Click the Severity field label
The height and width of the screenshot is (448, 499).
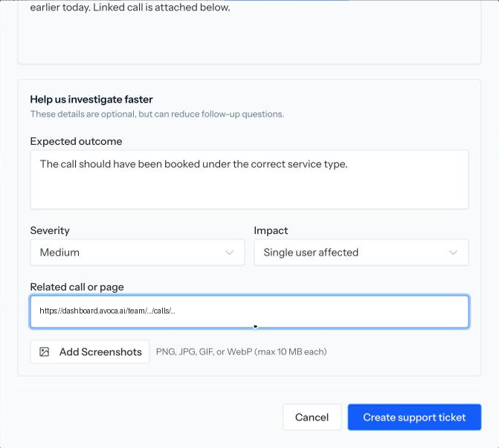(x=50, y=230)
